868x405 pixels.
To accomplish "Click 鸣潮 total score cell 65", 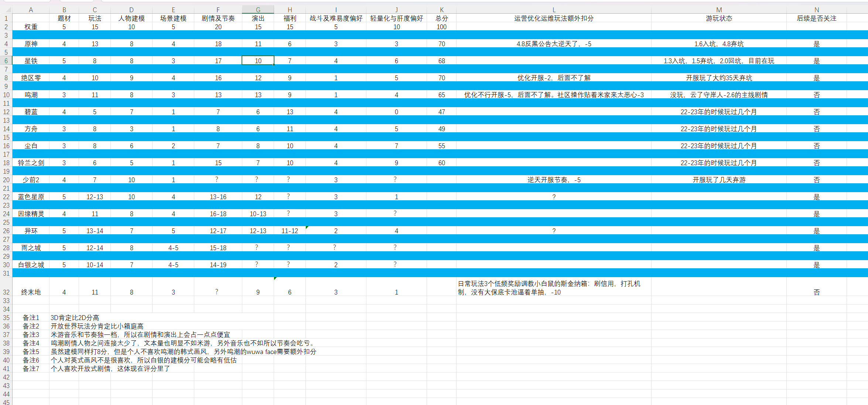I will tap(441, 95).
